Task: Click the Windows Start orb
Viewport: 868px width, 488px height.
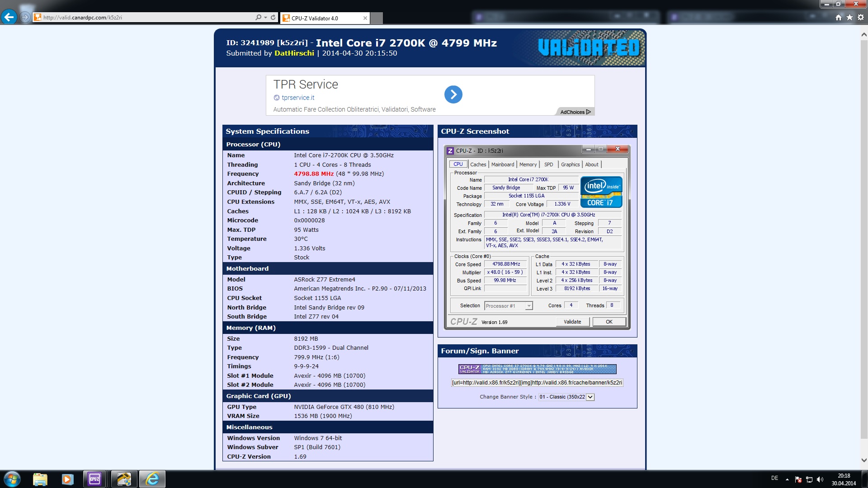Action: [x=12, y=479]
